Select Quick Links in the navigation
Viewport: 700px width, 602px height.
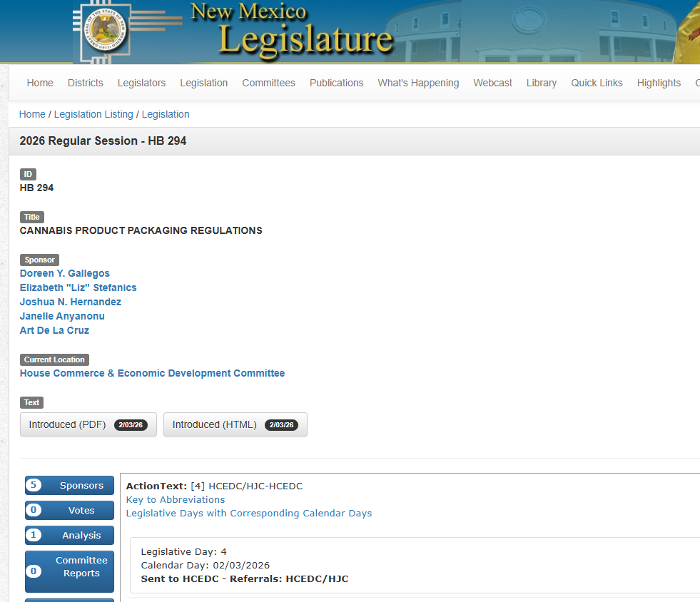[x=597, y=83]
